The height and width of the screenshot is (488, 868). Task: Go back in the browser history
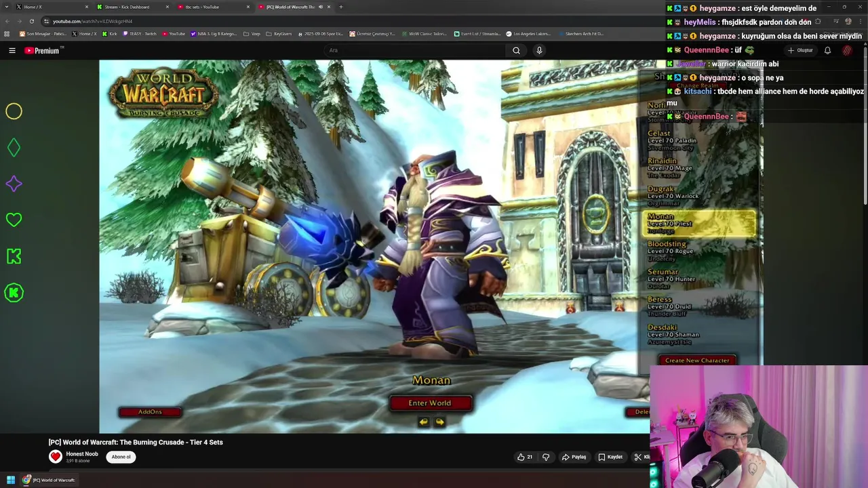click(7, 21)
